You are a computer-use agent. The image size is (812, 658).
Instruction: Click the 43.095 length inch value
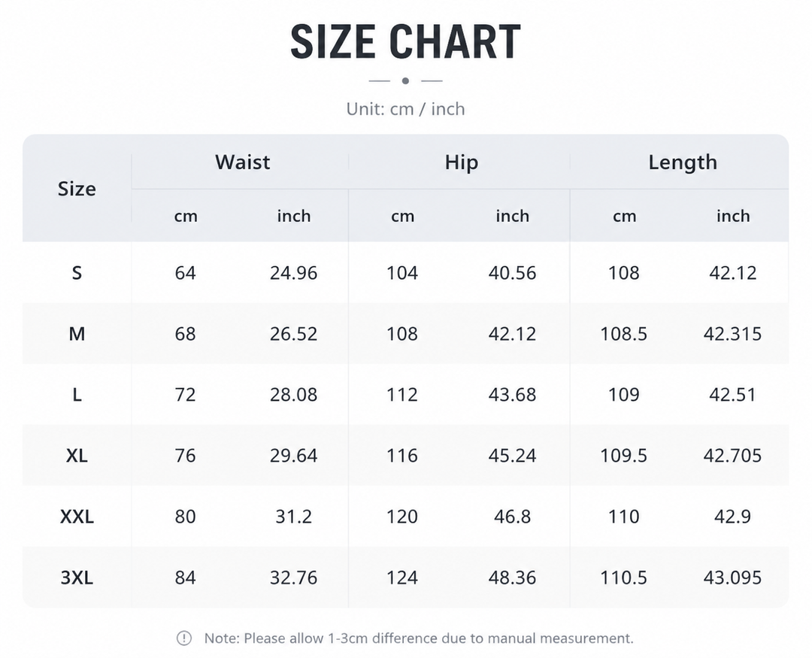point(732,578)
